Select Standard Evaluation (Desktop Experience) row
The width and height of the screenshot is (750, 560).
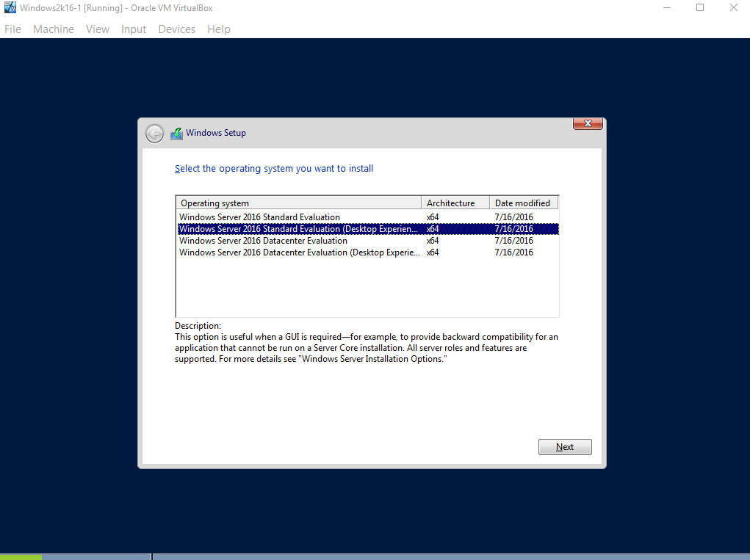click(x=368, y=229)
